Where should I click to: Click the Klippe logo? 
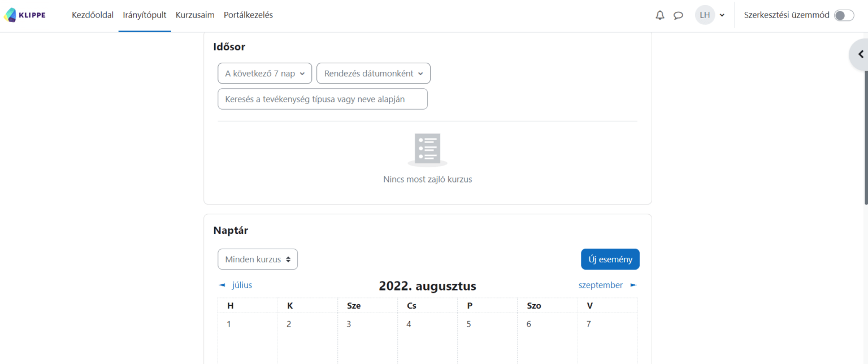point(25,15)
